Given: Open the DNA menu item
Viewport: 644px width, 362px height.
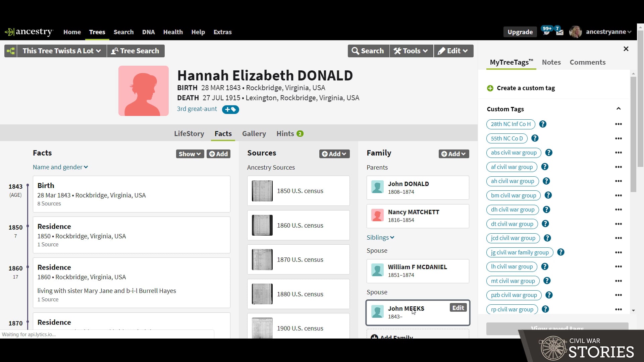Looking at the screenshot, I should click(148, 32).
